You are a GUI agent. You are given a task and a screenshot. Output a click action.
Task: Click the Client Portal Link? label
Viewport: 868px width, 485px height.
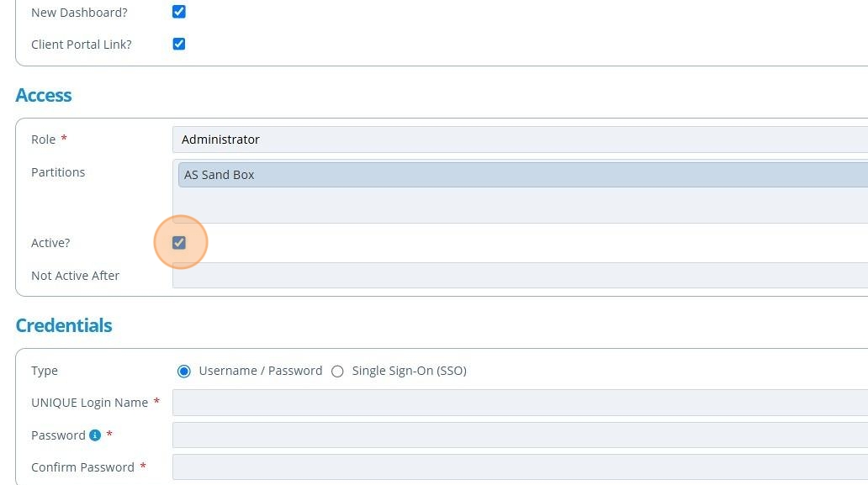click(82, 45)
